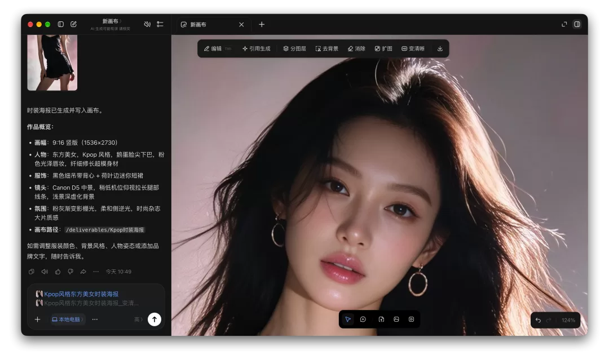Download the image via download icon
609x364 pixels.
(x=440, y=48)
